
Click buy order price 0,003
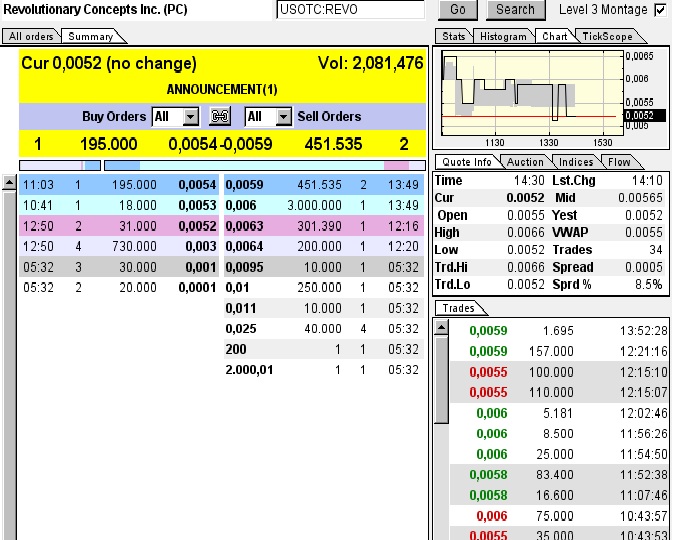201,246
